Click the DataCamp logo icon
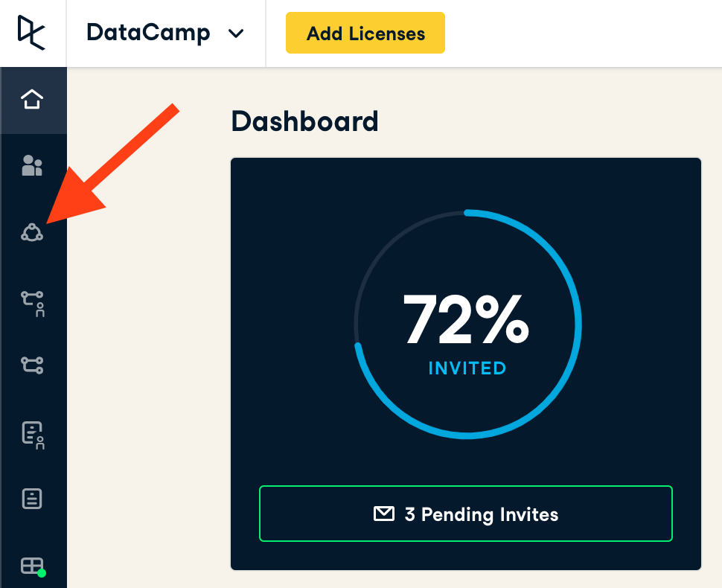 point(32,33)
